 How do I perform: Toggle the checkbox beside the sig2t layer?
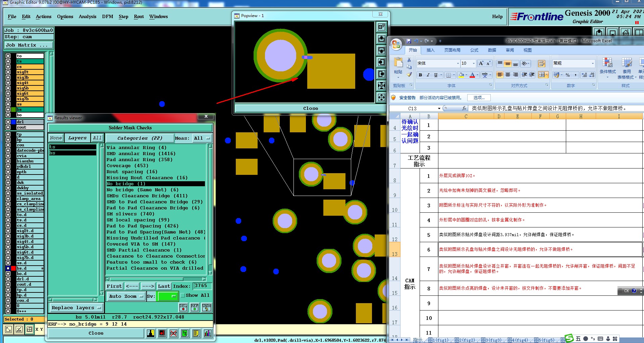click(x=8, y=72)
